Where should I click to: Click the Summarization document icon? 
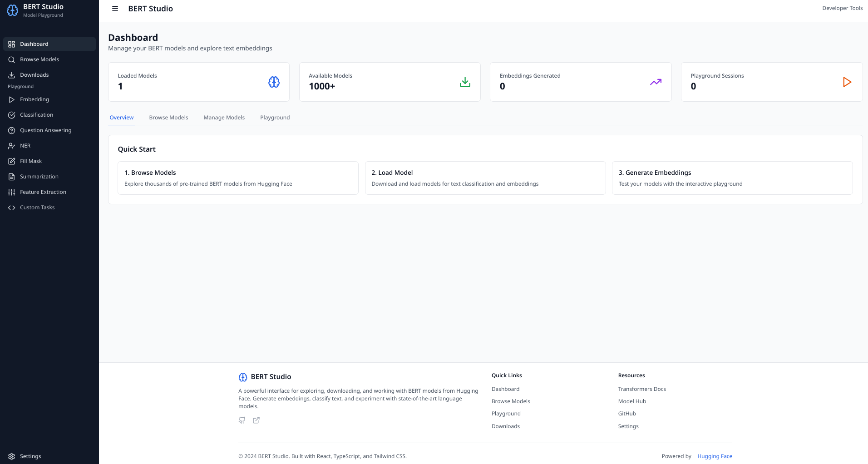coord(12,177)
